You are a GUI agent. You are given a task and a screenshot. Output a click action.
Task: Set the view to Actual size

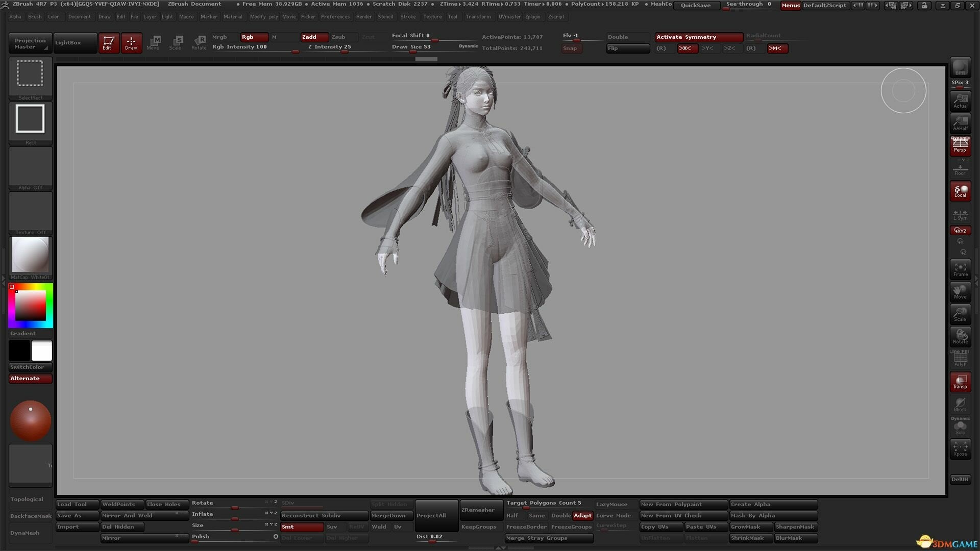pos(960,101)
